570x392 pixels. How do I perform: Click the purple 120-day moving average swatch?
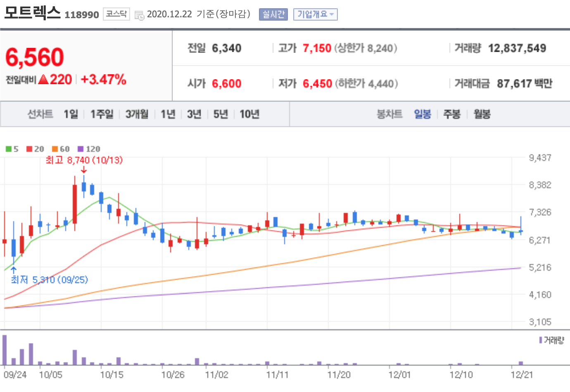[81, 149]
